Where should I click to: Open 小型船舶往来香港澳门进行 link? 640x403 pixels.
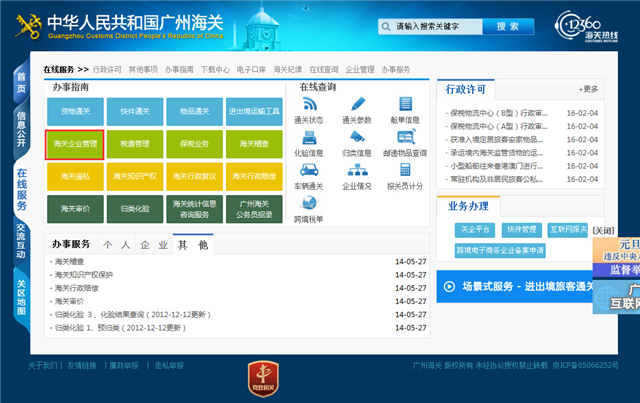tap(496, 166)
